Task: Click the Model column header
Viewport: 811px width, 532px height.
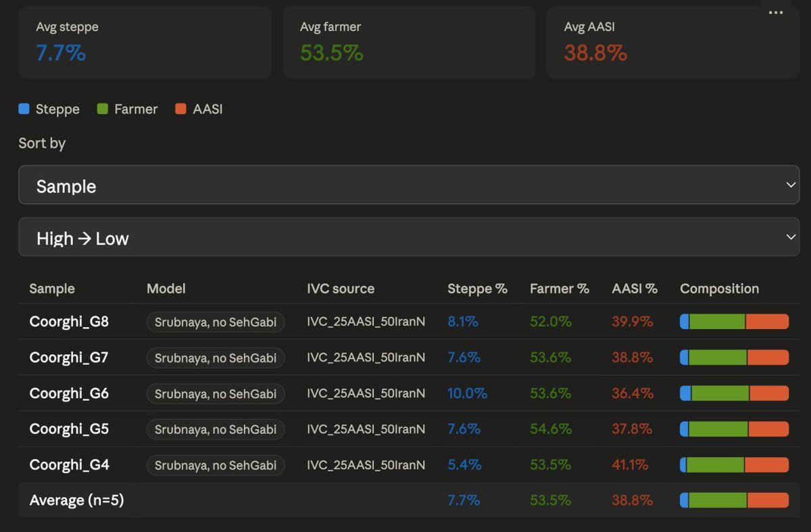Action: 166,289
